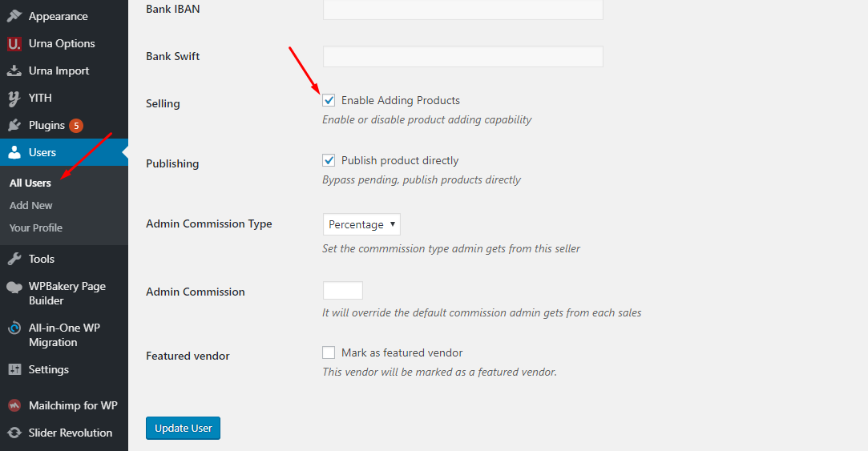Click the Selling row label
Screen dimensions: 868x451
tap(163, 103)
